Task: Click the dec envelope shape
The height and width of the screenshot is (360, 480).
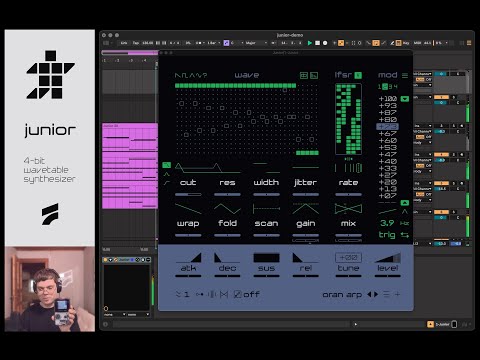Action: 227,258
